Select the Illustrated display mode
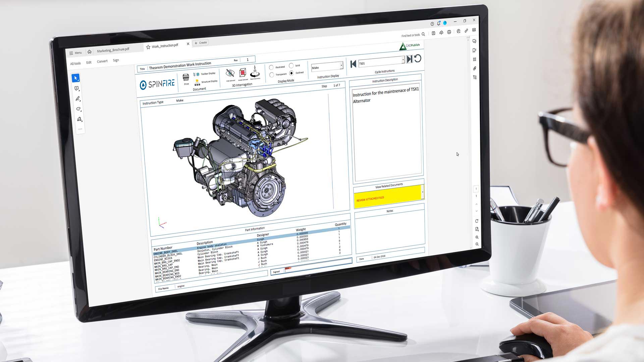Viewport: 644px width, 362px height. coord(271,67)
